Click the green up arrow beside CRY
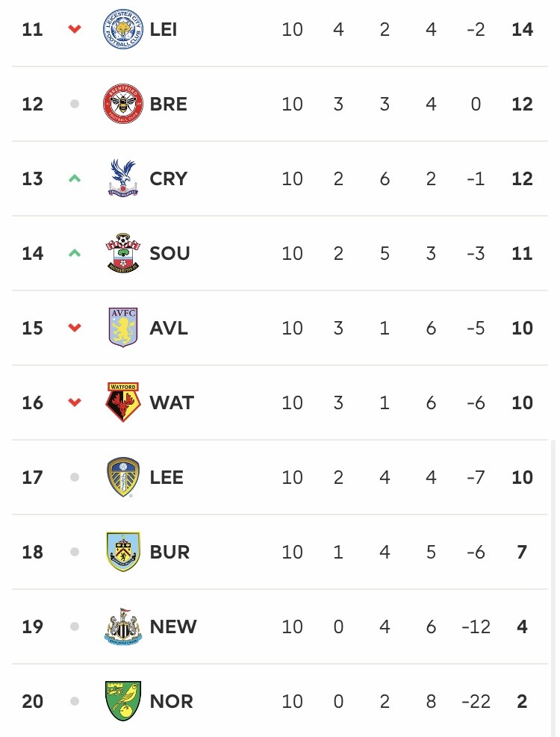This screenshot has width=560, height=737. coord(74,178)
